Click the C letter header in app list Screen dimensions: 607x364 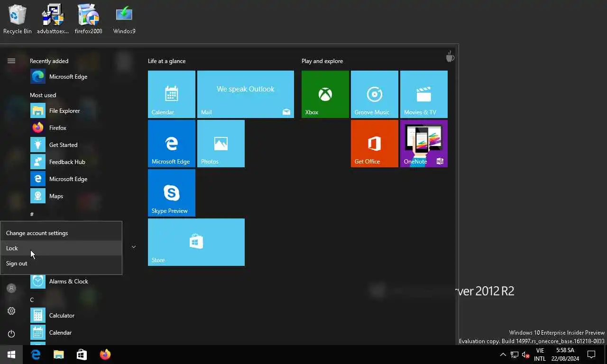pos(32,300)
